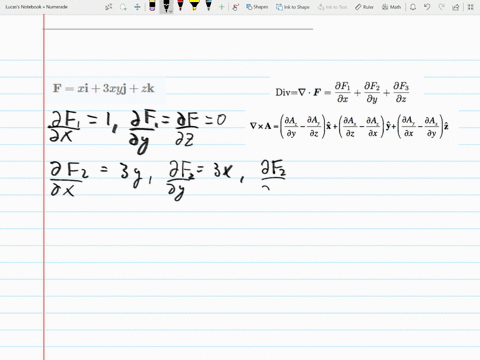Activate Ink to Shape
The height and width of the screenshot is (360, 480).
293,7
